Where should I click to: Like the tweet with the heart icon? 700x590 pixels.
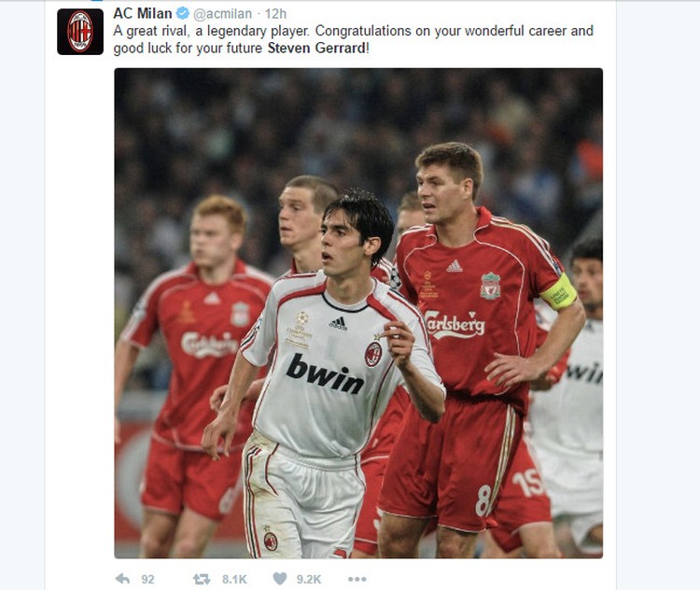pos(280,579)
